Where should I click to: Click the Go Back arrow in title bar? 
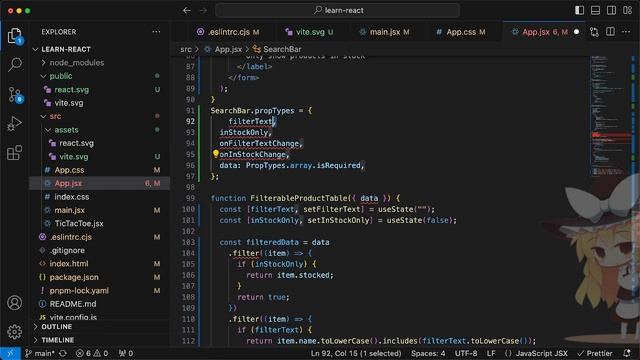187,11
